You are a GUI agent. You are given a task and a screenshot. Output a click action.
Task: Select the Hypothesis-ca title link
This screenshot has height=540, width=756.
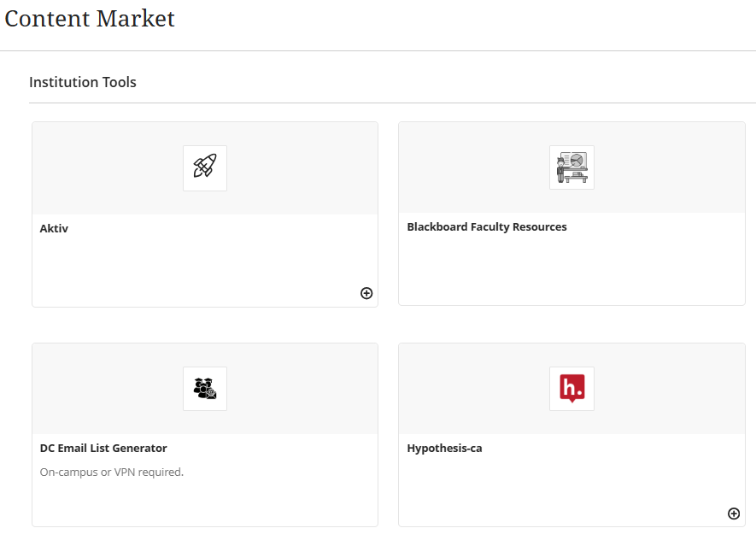444,447
